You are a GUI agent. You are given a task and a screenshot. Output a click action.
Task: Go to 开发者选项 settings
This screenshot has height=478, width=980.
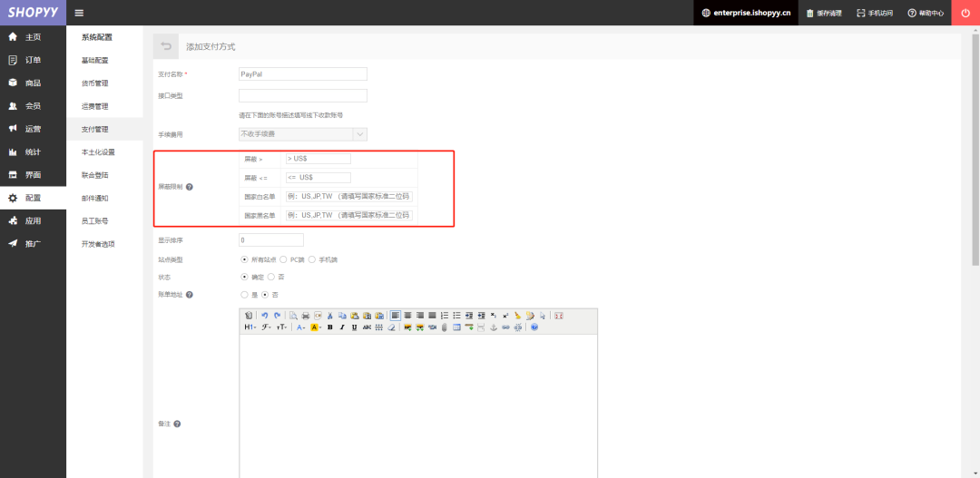point(98,244)
